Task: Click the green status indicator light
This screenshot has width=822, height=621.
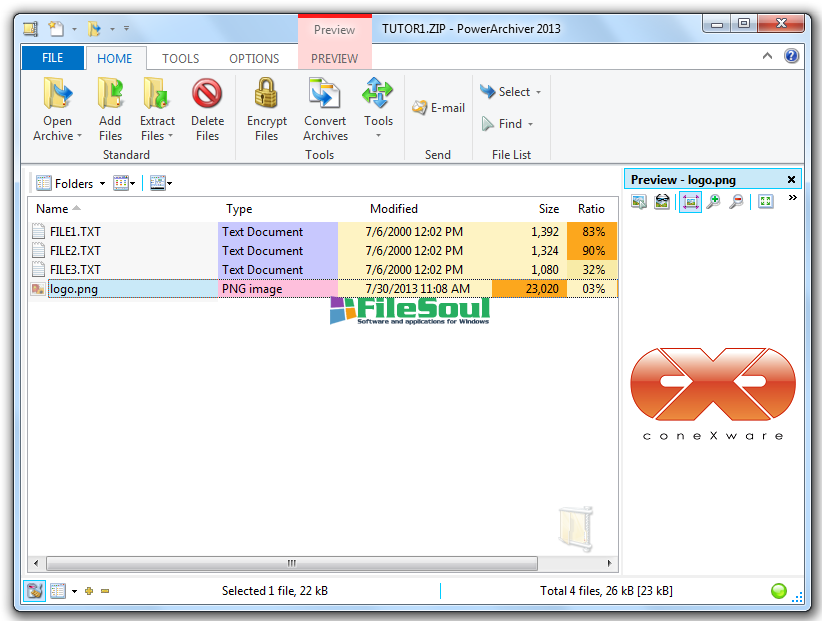Action: 778,591
